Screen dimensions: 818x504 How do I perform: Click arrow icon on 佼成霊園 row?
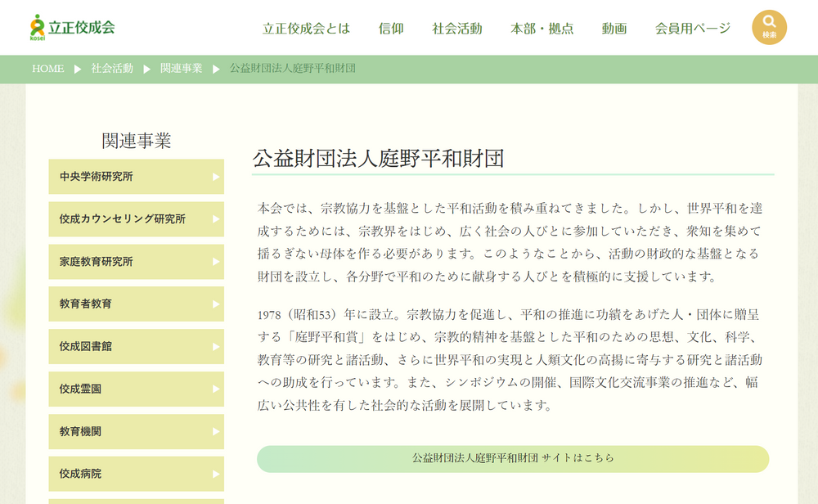(x=216, y=389)
